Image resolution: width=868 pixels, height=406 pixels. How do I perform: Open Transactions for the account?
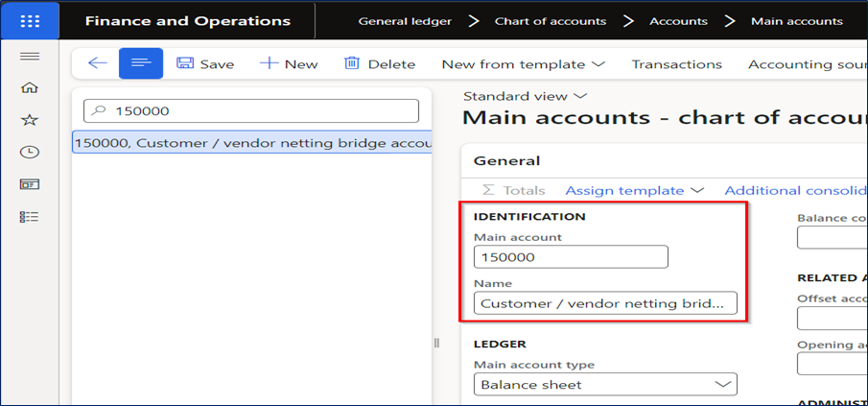pyautogui.click(x=677, y=64)
